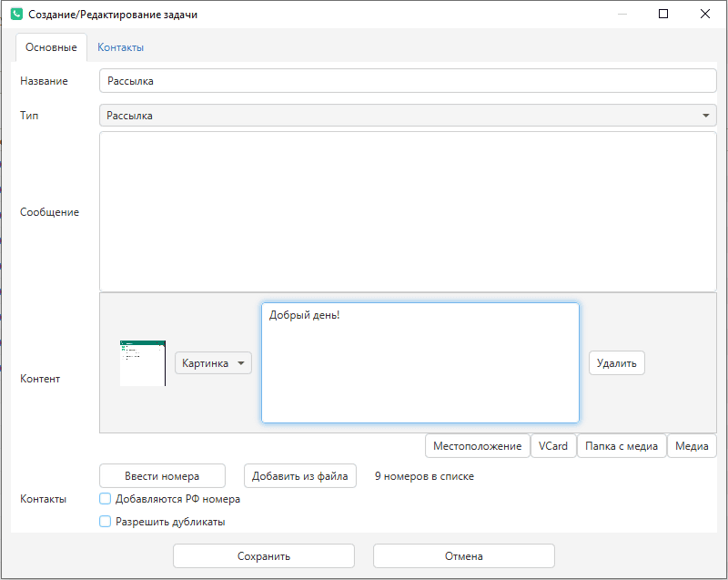Image resolution: width=728 pixels, height=580 pixels.
Task: Cancel editing with Отмена button
Action: point(464,555)
